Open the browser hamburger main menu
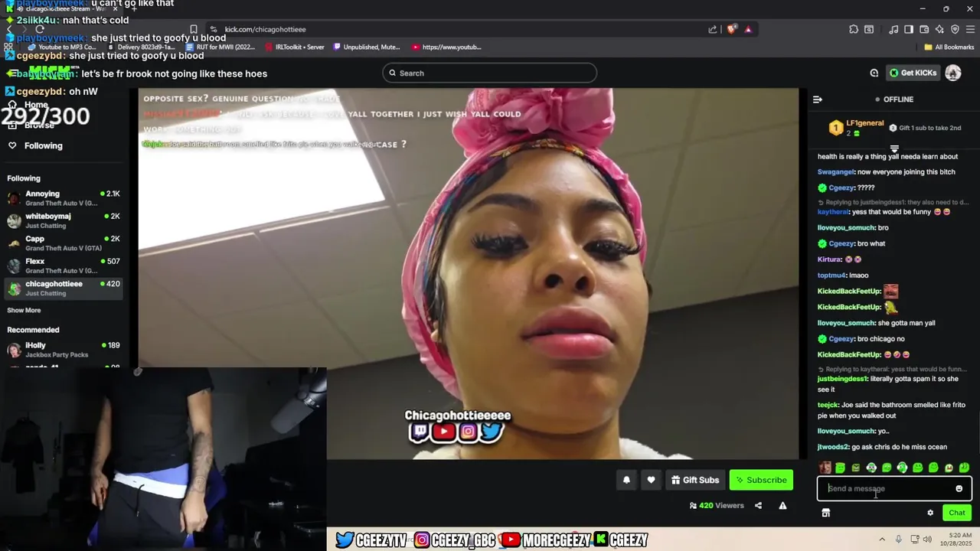Image resolution: width=980 pixels, height=551 pixels. (970, 29)
